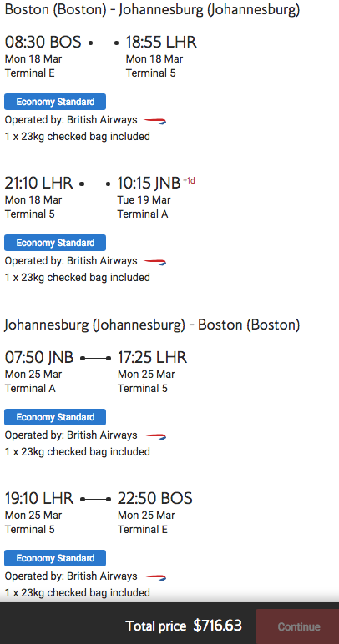Select Economy Standard badge for 21:10 LHR flight
This screenshot has height=644, width=339.
55,243
